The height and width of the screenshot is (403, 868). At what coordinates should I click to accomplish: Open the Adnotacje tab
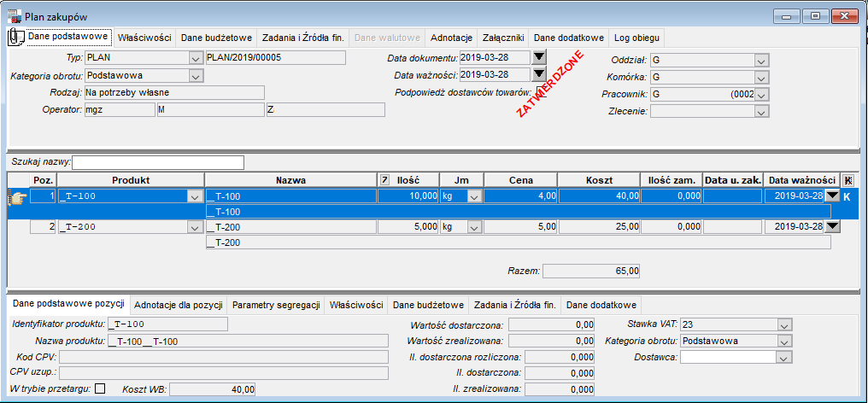(x=451, y=38)
